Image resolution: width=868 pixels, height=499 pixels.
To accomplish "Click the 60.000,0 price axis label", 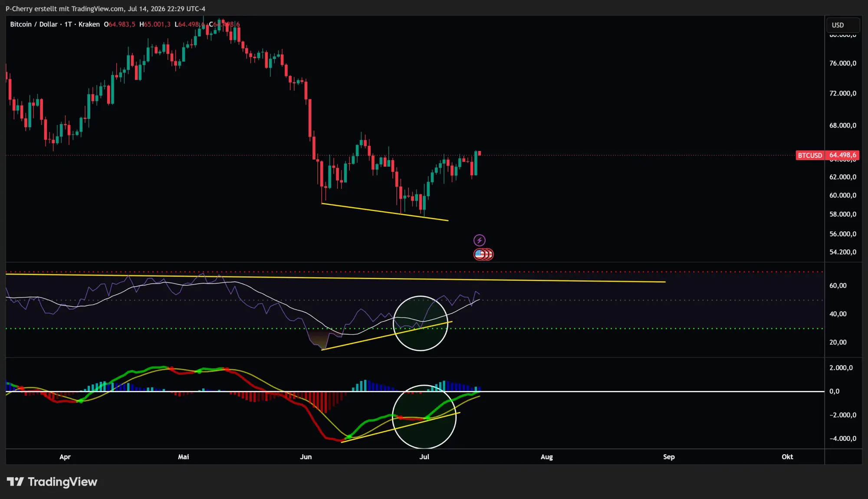I will 843,195.
